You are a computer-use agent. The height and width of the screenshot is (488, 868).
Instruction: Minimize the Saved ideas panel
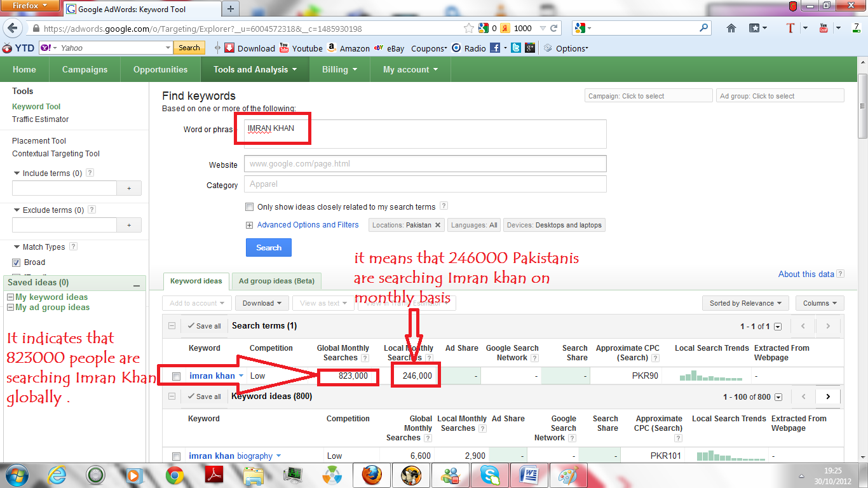point(136,286)
